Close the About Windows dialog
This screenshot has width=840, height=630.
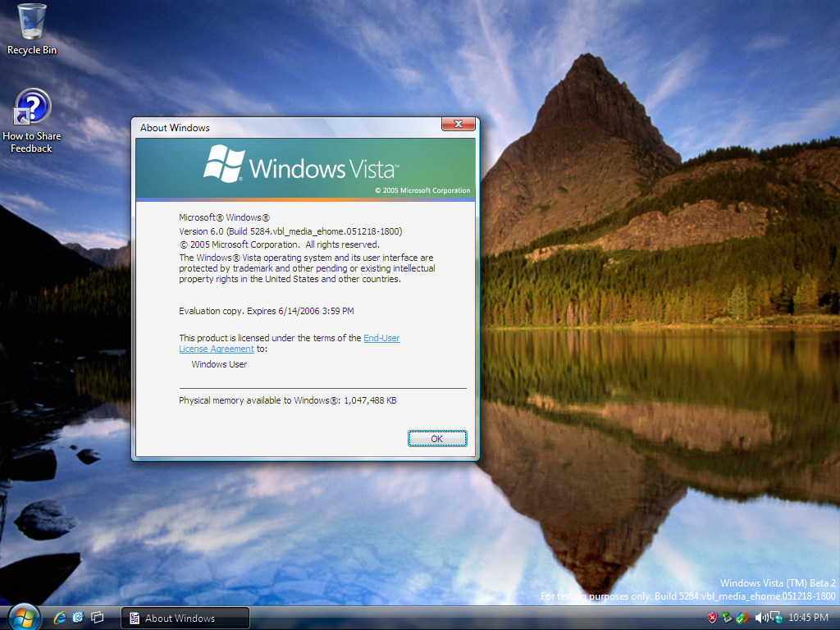pos(458,125)
